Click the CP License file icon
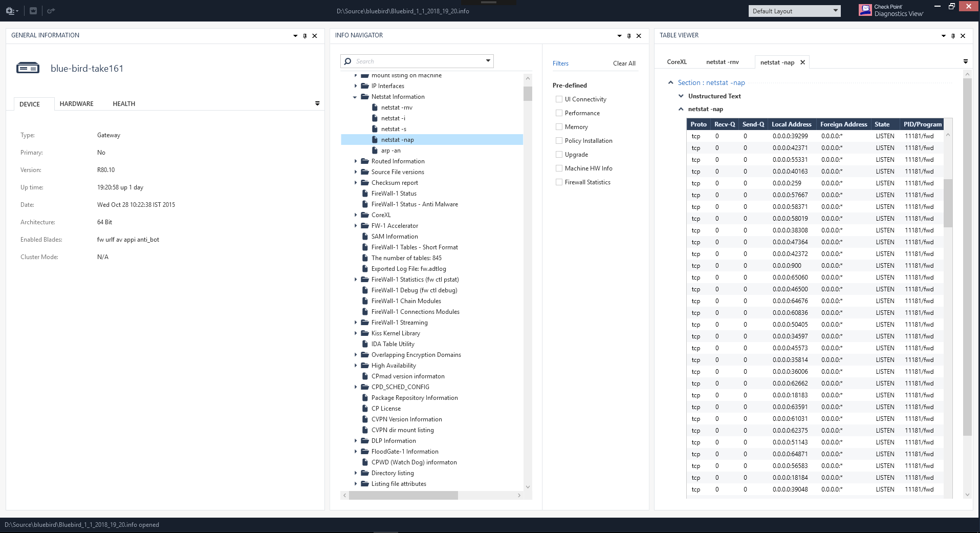 click(365, 409)
